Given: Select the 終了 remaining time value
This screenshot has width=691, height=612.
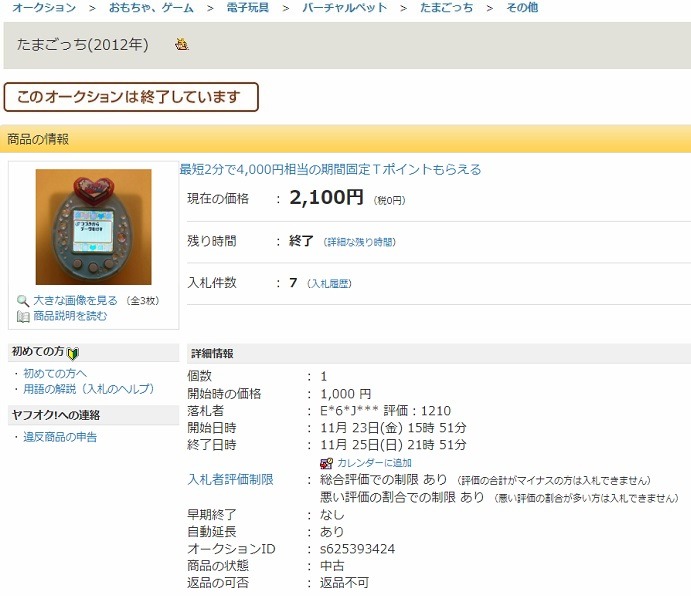Looking at the screenshot, I should pos(301,241).
